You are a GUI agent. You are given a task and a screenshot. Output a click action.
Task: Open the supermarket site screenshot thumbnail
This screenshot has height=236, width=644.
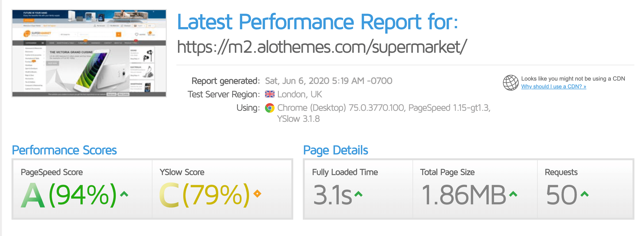tap(89, 53)
